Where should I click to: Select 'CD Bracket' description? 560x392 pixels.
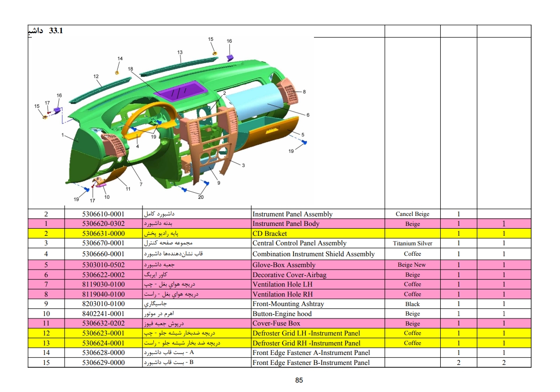pos(270,233)
